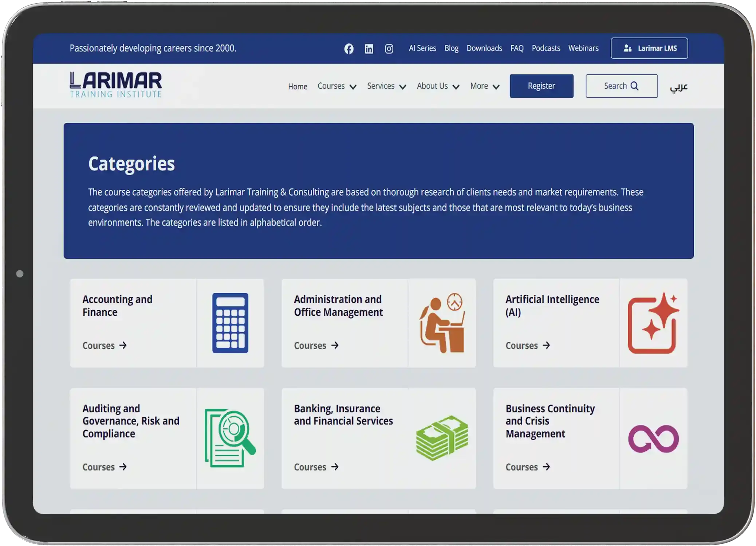Viewport: 756px width, 546px height.
Task: Open the Podcasts page
Action: click(546, 48)
